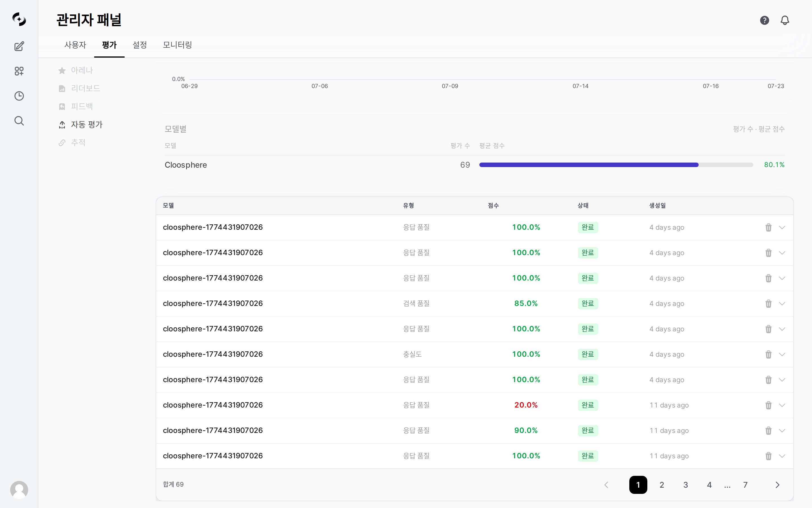Click the 유형 column header

(408, 205)
